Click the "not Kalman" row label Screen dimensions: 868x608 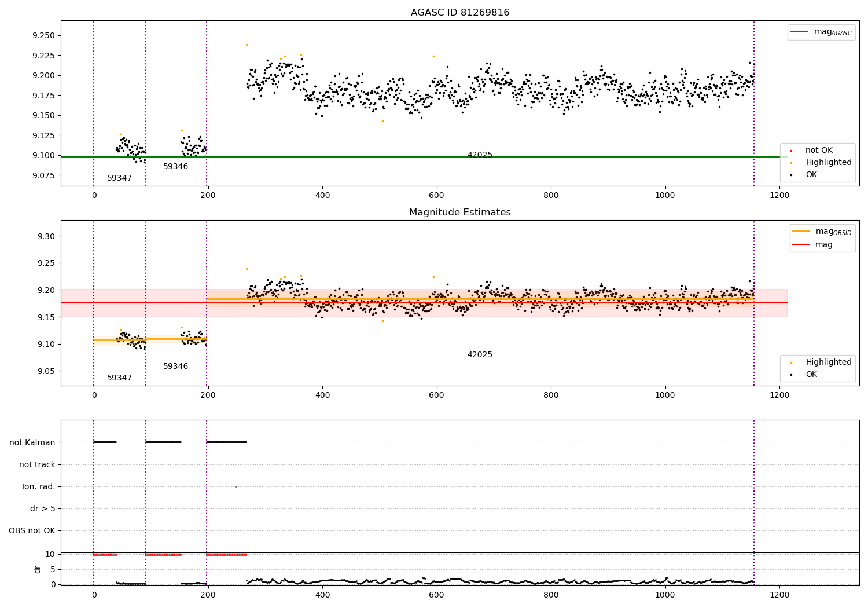tap(32, 443)
